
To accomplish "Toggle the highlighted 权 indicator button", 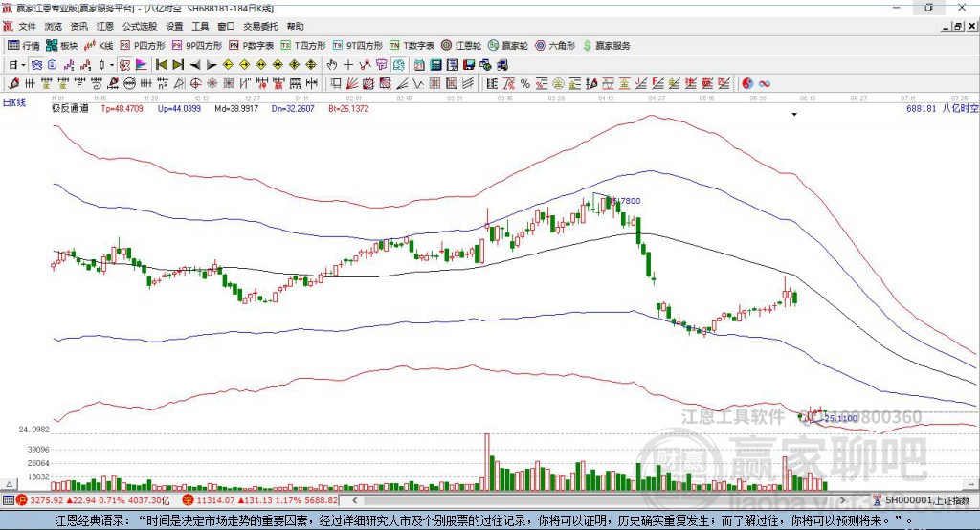I will (x=125, y=65).
